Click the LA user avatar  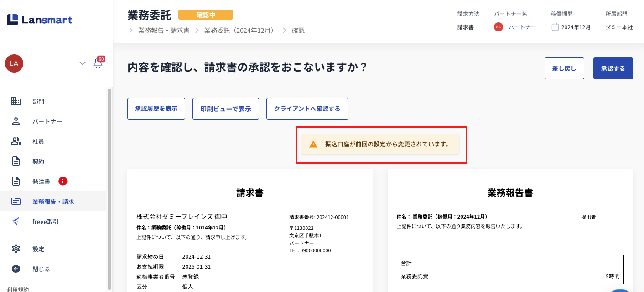click(14, 63)
